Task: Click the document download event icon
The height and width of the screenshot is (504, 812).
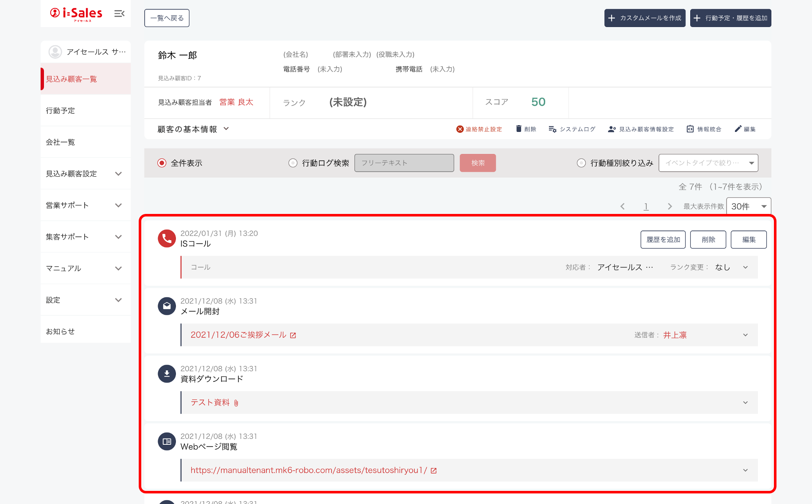Action: click(167, 374)
